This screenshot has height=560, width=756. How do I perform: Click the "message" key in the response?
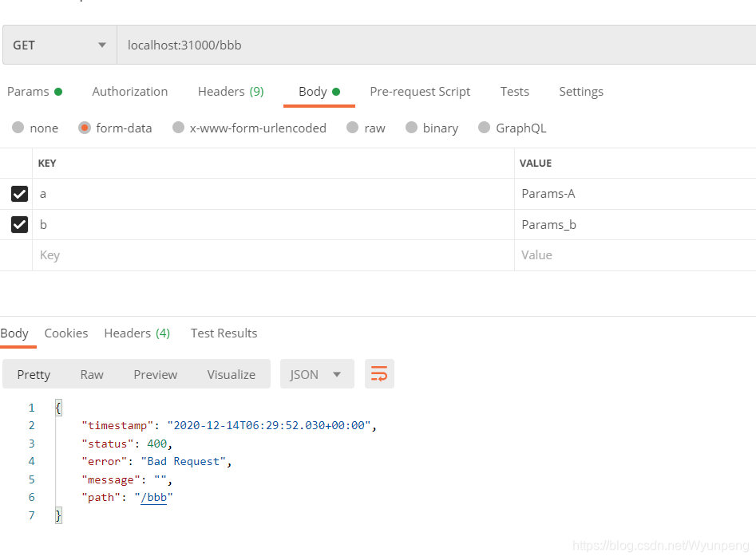coord(111,480)
